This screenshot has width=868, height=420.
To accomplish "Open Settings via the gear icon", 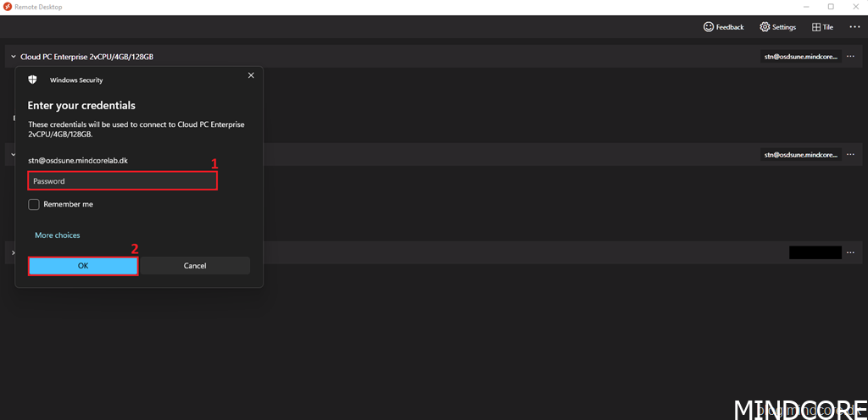I will 765,27.
